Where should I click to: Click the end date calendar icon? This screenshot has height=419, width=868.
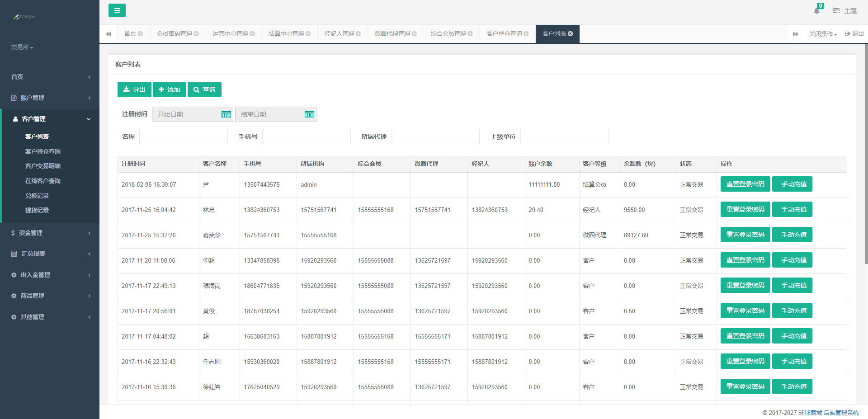click(x=309, y=115)
